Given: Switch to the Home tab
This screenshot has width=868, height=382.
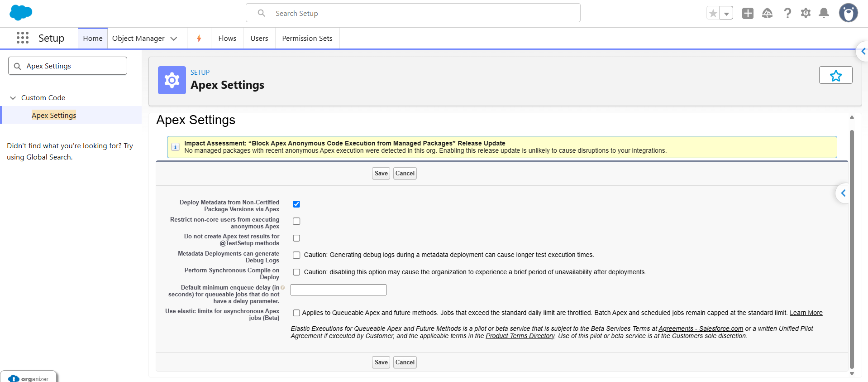Looking at the screenshot, I should click(93, 39).
